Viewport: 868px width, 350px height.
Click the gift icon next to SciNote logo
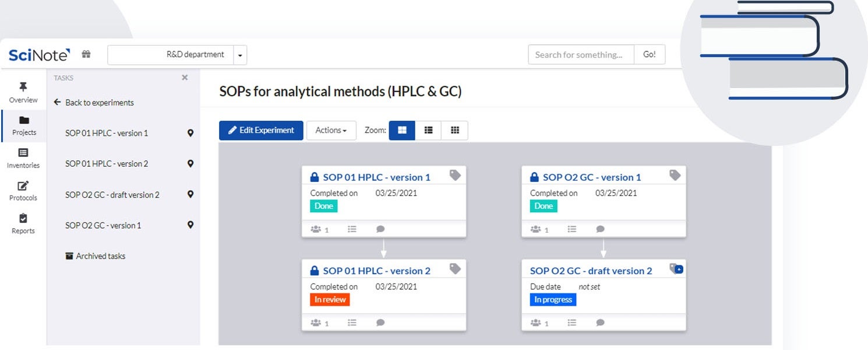pyautogui.click(x=86, y=54)
